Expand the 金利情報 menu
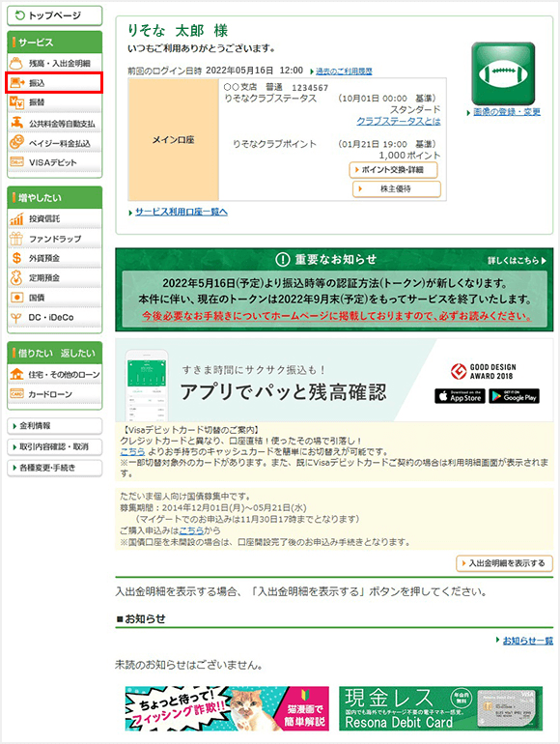 click(54, 425)
